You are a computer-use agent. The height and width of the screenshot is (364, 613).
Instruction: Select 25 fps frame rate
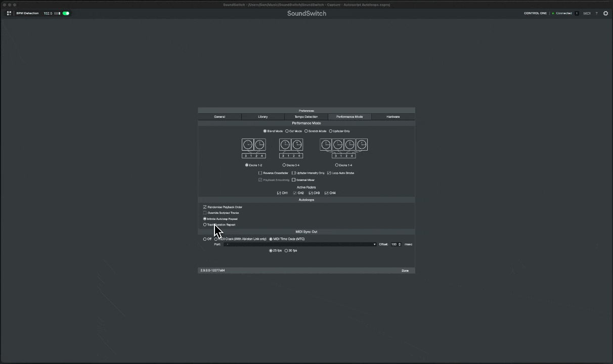point(271,251)
